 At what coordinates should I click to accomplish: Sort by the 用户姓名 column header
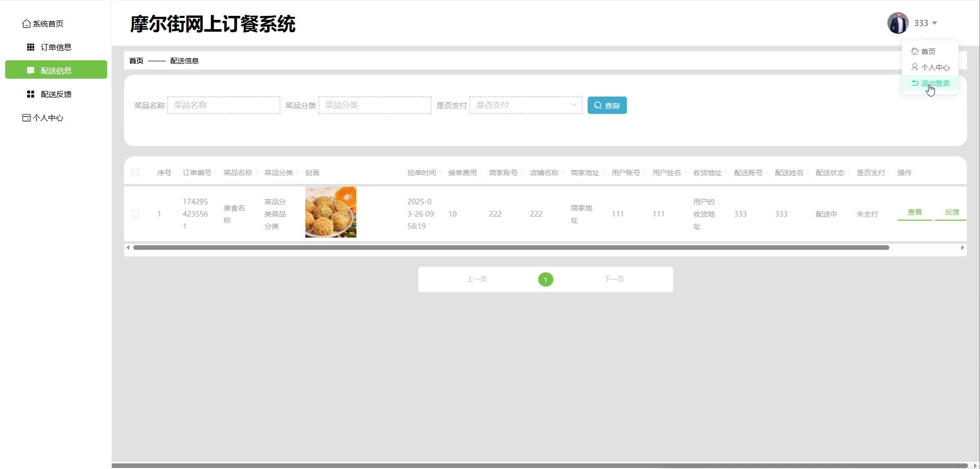[667, 173]
